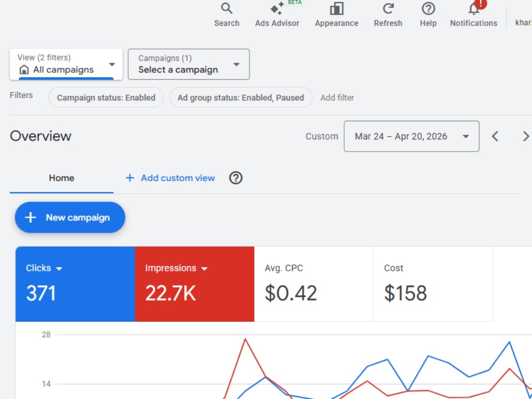Image resolution: width=532 pixels, height=399 pixels.
Task: Click the 371 clicks value
Action: (x=41, y=293)
